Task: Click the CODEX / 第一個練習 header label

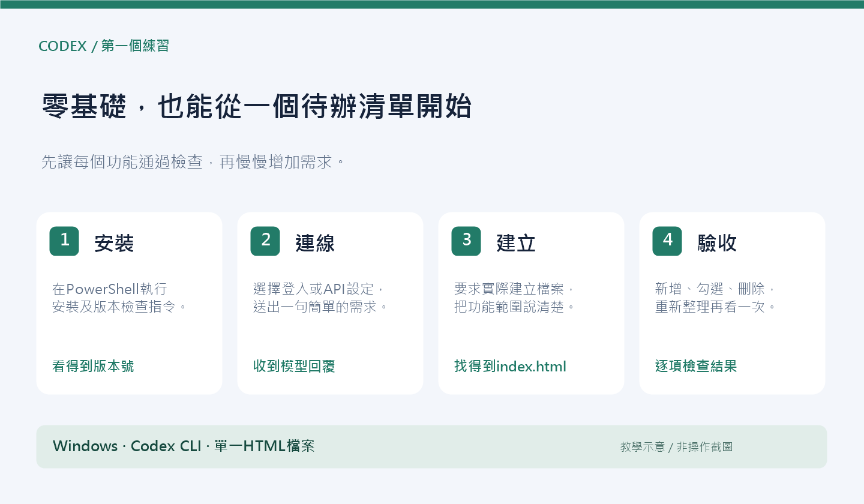Action: (x=104, y=46)
